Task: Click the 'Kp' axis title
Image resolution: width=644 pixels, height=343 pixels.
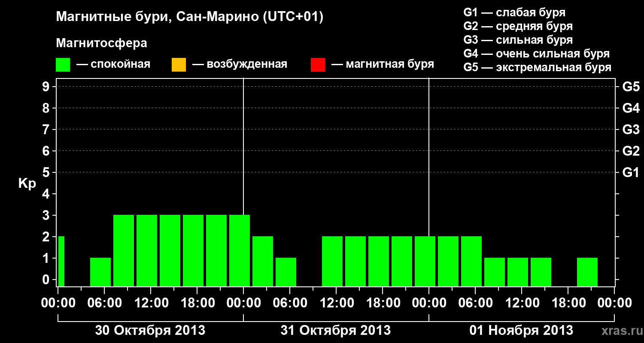Action: (x=27, y=184)
